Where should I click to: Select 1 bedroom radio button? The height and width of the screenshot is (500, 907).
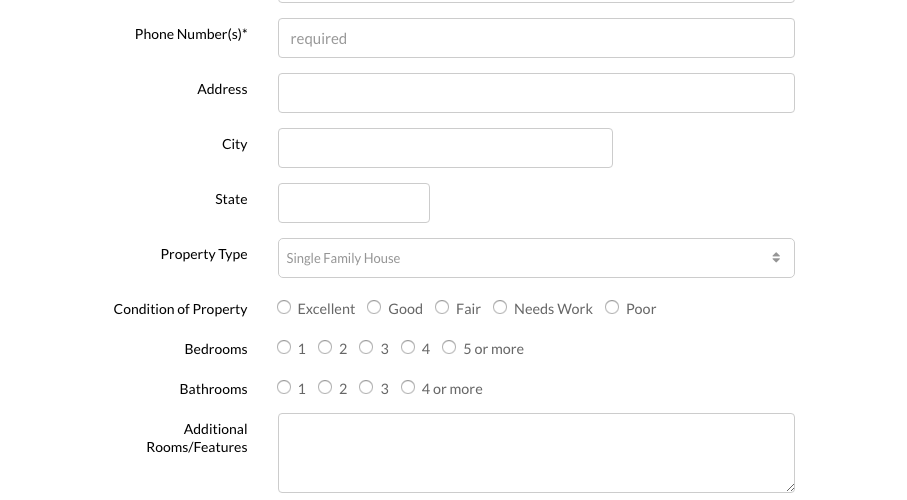[x=285, y=348]
